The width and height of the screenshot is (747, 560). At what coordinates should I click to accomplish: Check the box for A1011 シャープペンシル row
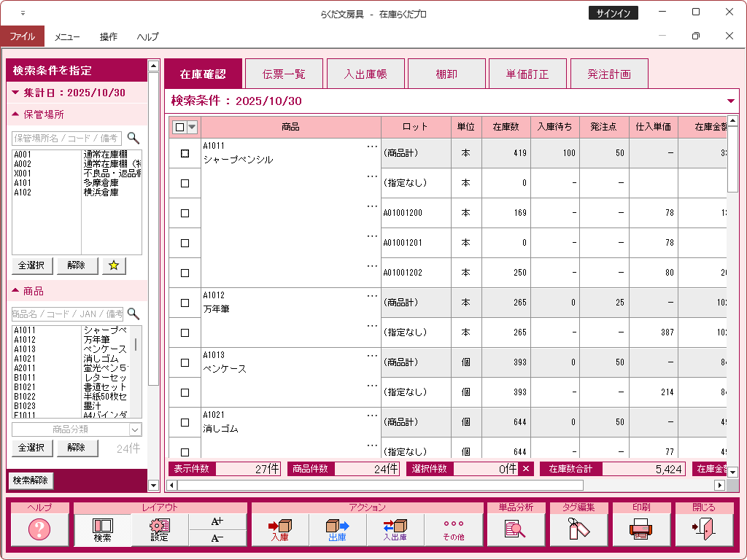pos(185,154)
